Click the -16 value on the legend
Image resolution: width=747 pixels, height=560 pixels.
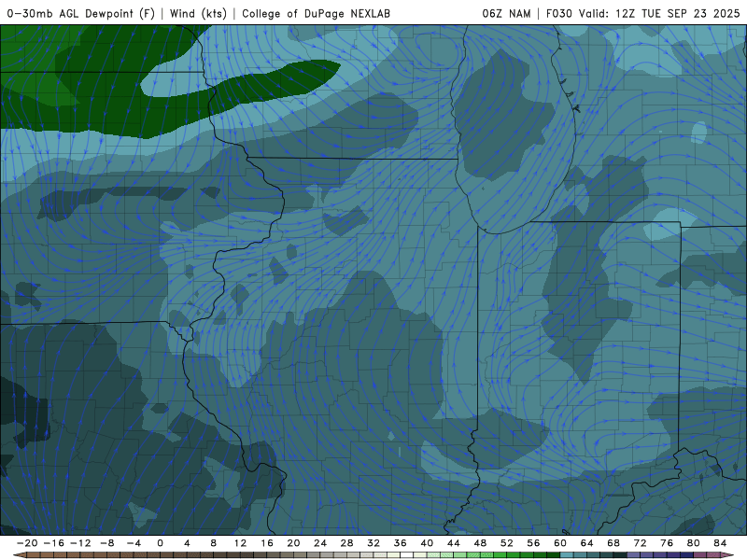tap(54, 543)
